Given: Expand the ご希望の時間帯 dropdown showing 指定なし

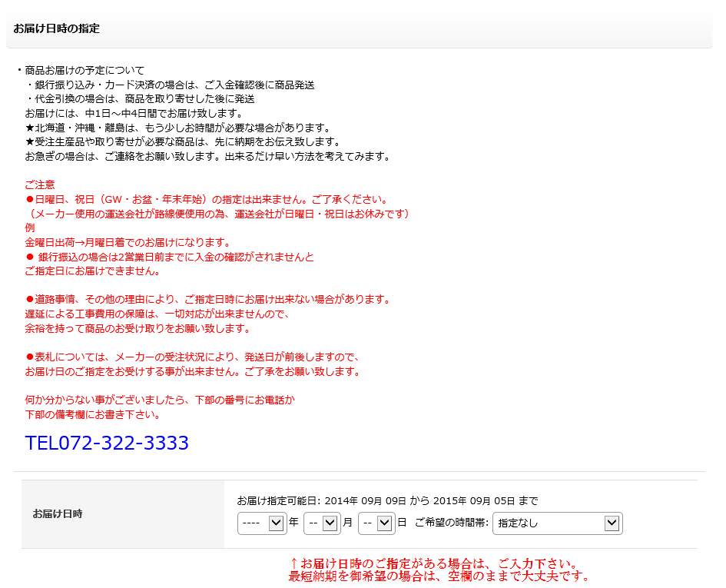Looking at the screenshot, I should (557, 523).
